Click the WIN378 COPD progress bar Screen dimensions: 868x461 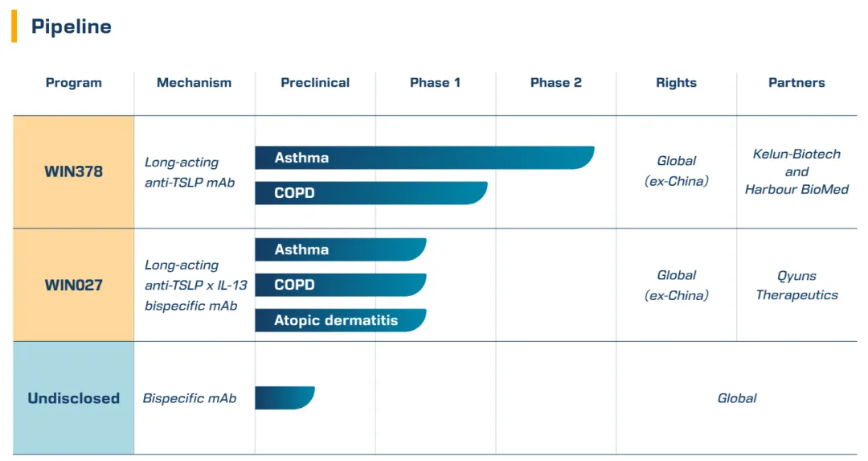371,193
